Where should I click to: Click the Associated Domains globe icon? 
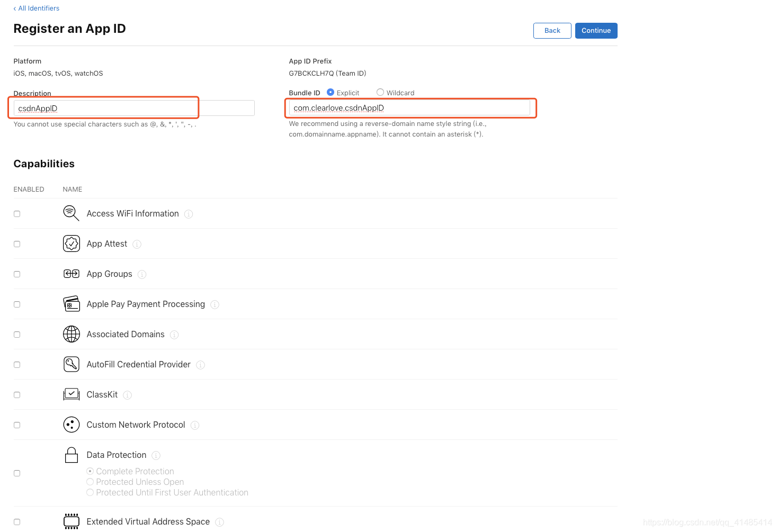71,334
